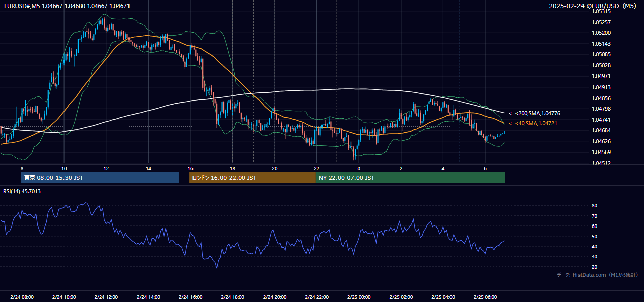The height and width of the screenshot is (302, 644).
Task: Click the 2/24 10:00 time axis label
Action: (x=64, y=297)
